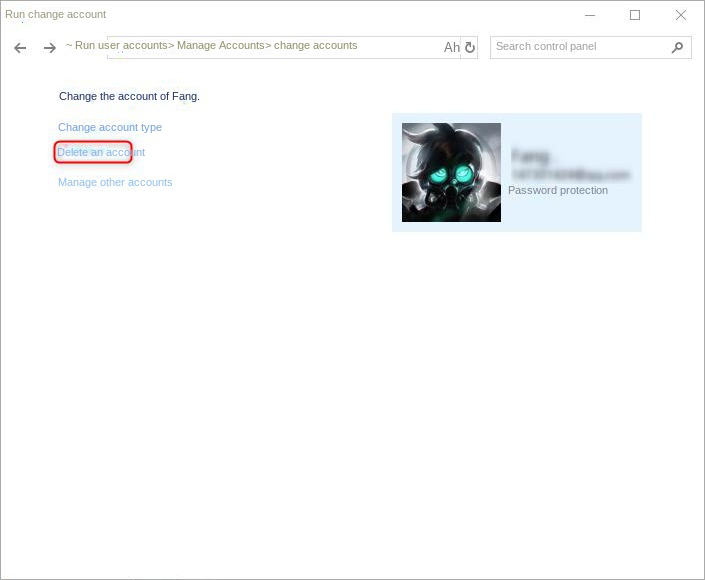This screenshot has height=580, width=705.
Task: Click the magnifier search icon
Action: pos(677,47)
